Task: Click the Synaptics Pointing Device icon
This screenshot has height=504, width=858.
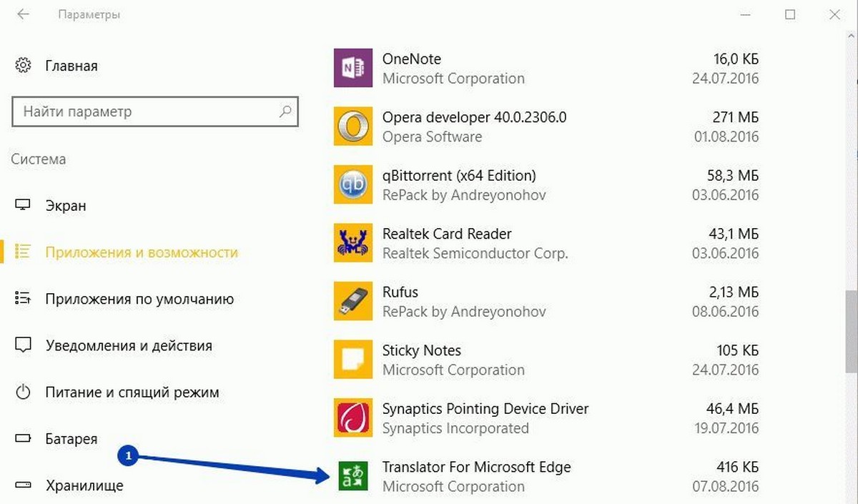Action: point(354,418)
